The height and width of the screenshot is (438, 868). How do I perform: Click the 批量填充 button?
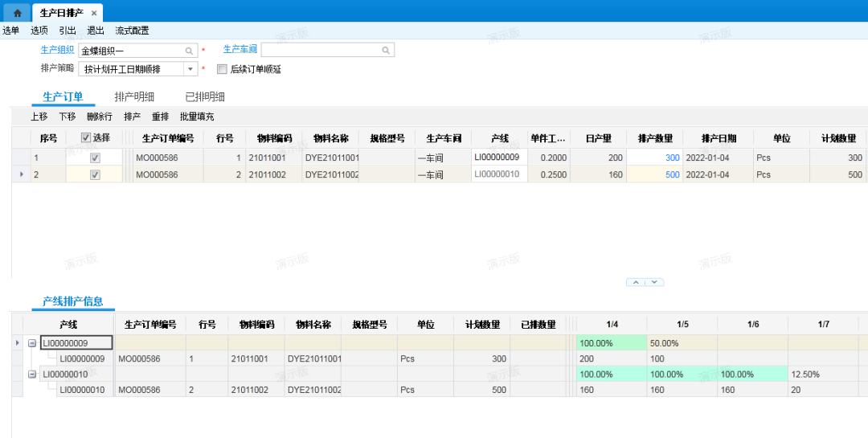coord(197,117)
